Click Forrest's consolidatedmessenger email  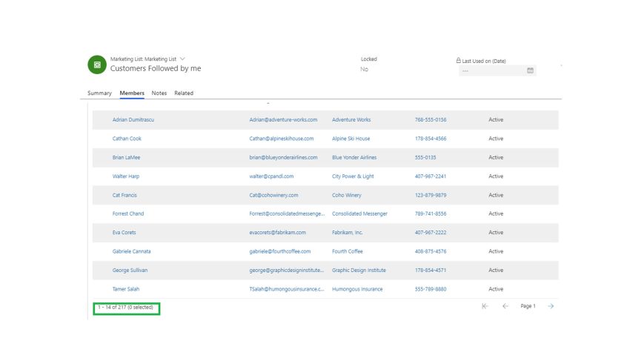(287, 214)
